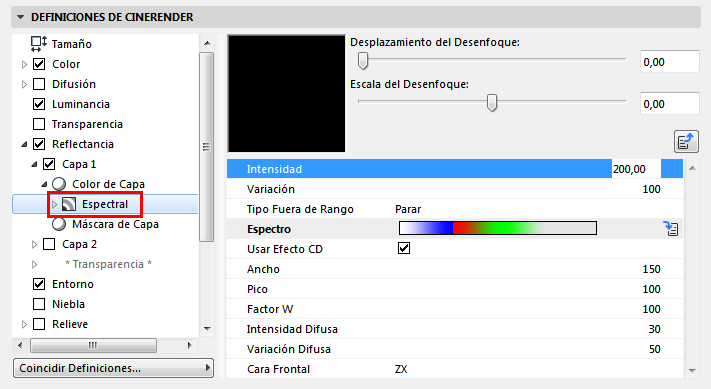Select the Variación Difusa row
Image resolution: width=711 pixels, height=389 pixels.
pos(455,349)
